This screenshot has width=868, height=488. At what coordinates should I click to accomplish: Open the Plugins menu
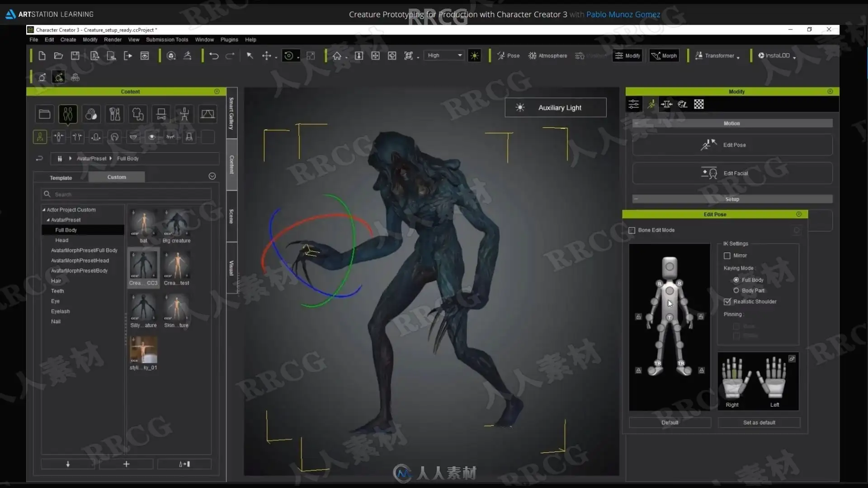[229, 40]
